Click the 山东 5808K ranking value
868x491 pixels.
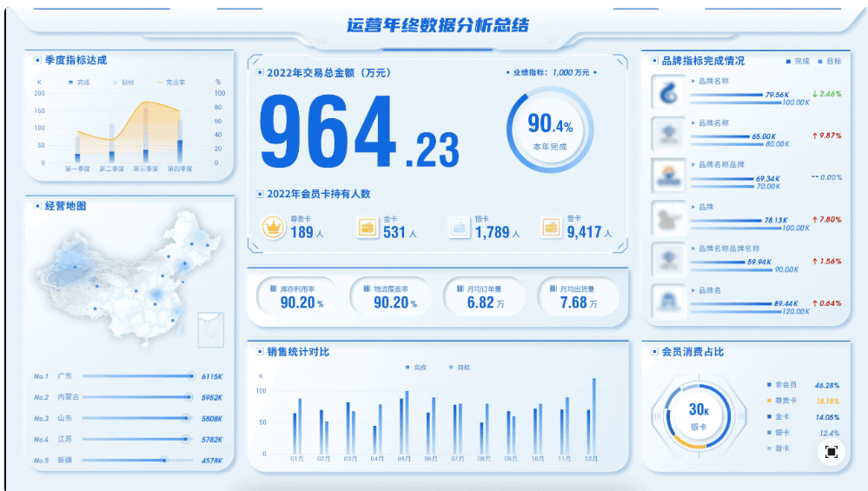point(212,419)
